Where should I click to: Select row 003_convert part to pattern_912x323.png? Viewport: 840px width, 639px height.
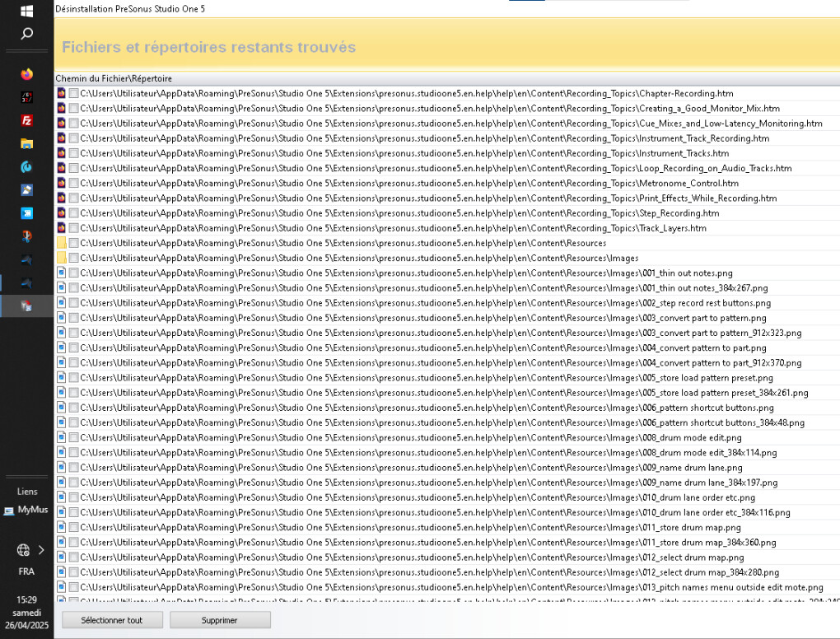tap(447, 333)
